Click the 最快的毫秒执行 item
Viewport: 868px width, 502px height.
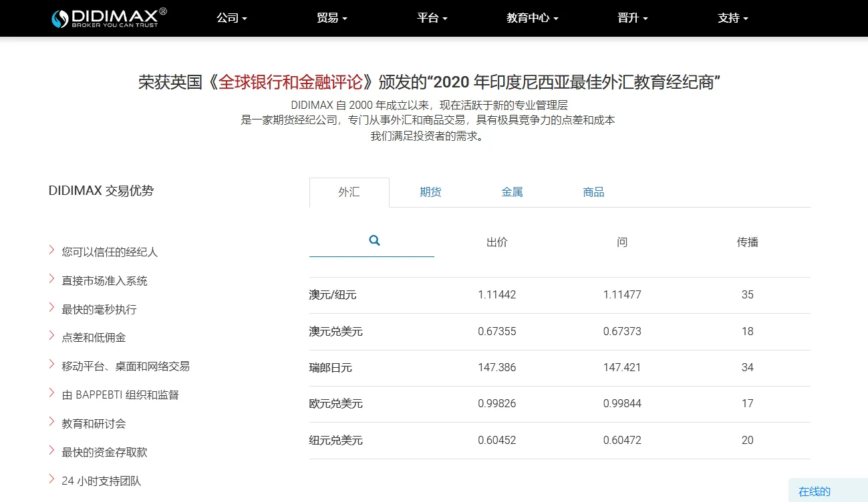tap(99, 309)
